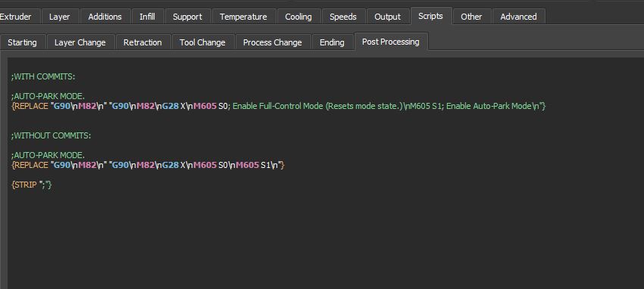Open the Other tab

click(471, 17)
